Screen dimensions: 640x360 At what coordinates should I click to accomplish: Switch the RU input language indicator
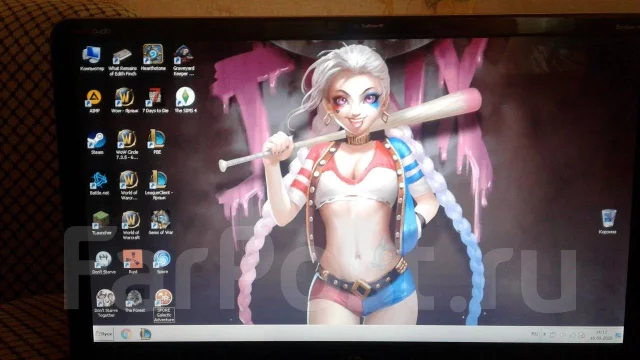tap(534, 334)
